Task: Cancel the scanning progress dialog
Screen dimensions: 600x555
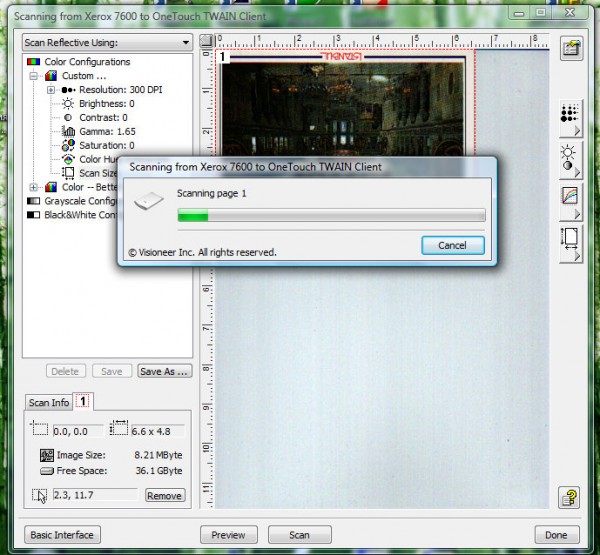Action: [453, 245]
